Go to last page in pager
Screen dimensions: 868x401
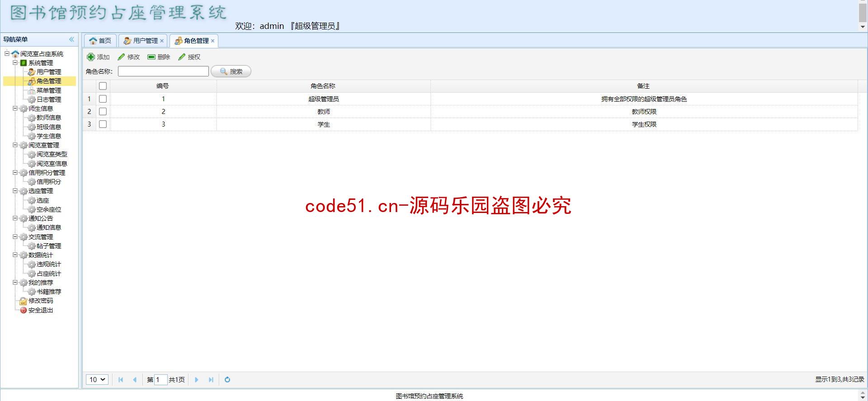pyautogui.click(x=211, y=380)
